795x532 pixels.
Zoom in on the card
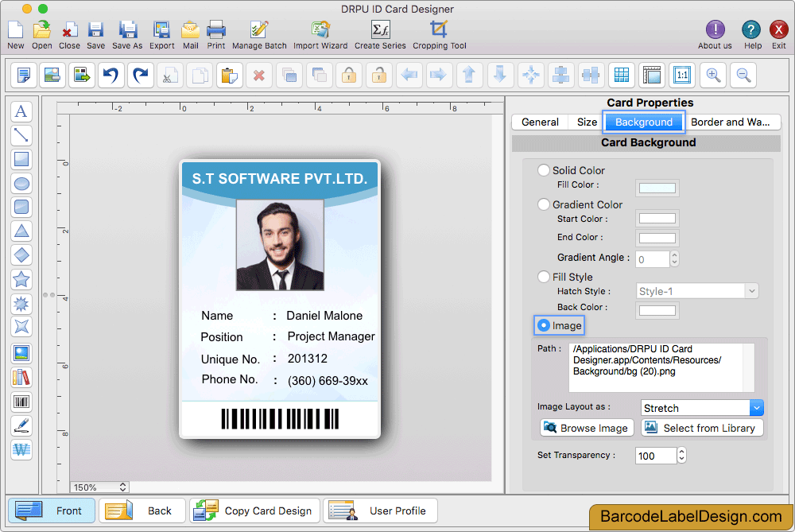[x=713, y=75]
